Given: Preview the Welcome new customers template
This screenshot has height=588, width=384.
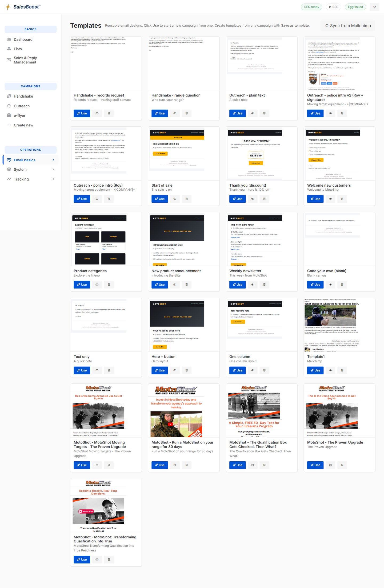Looking at the screenshot, I should [x=331, y=199].
